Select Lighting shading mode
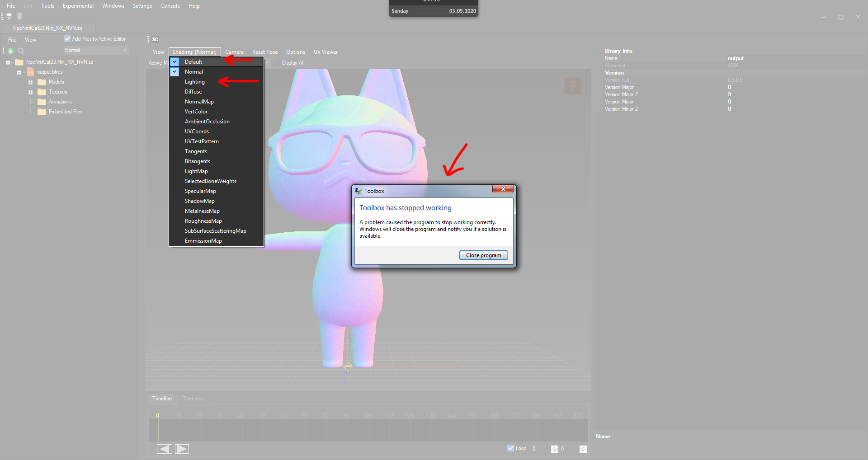This screenshot has width=868, height=460. pos(216,82)
